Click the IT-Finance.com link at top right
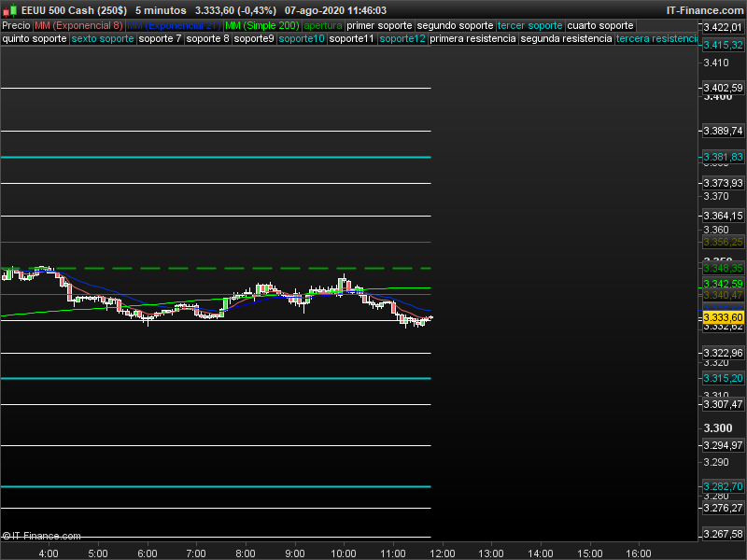 704,10
